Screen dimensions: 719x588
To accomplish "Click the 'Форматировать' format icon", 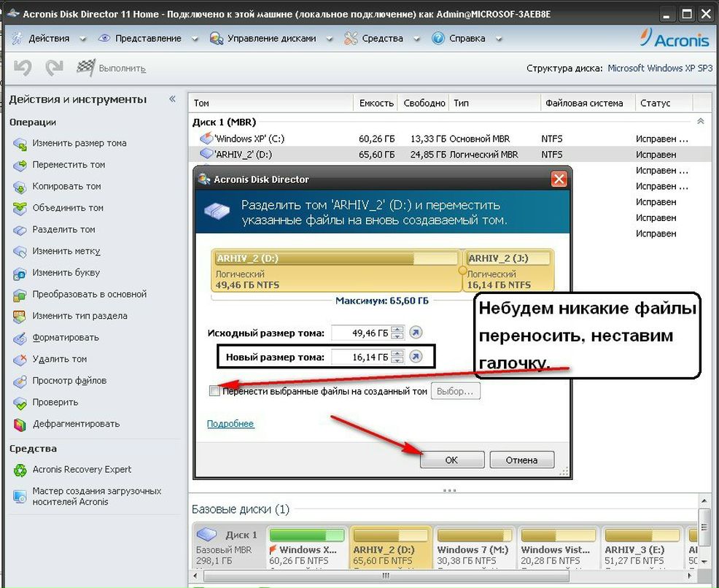I will pos(20,338).
